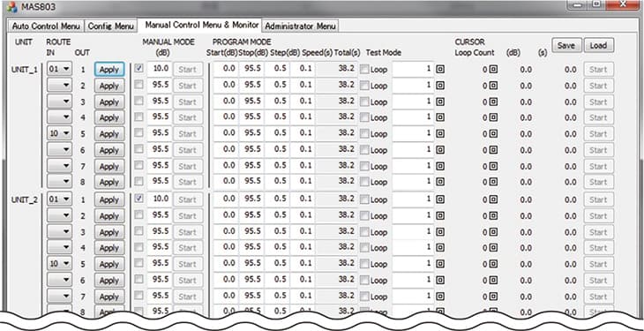Image resolution: width=644 pixels, height=331 pixels.
Task: Click Apply for UNIT_1 output 5
Action: point(109,134)
